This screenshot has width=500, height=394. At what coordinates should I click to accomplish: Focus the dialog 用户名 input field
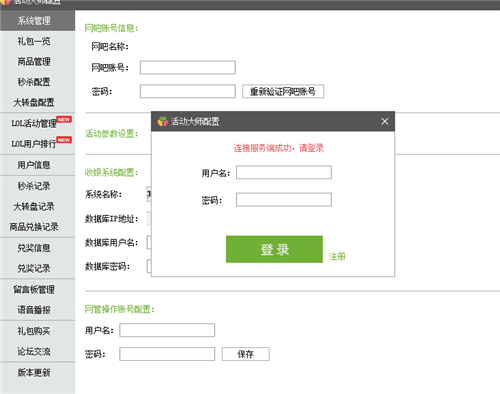[284, 172]
